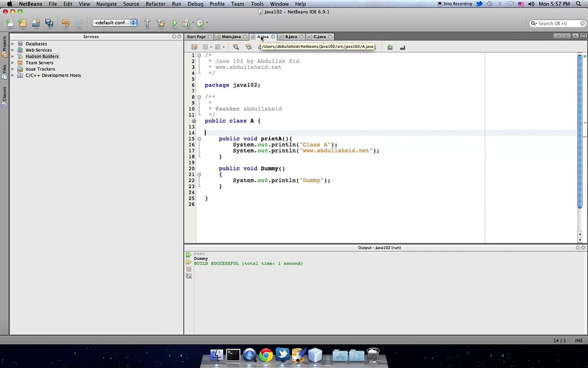The image size is (588, 368).
Task: Open an existing project
Action: (36, 23)
